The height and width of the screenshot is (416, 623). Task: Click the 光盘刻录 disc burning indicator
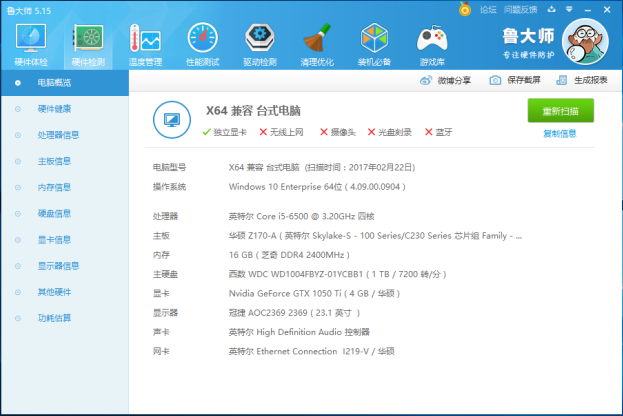[389, 132]
